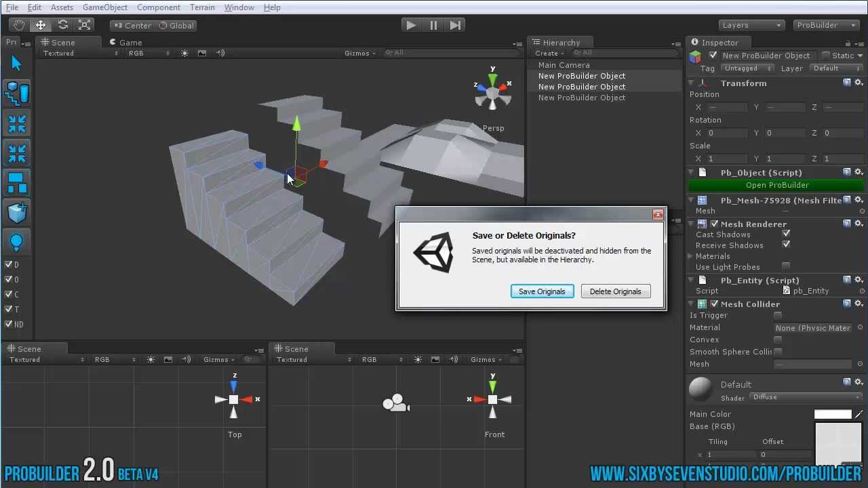868x488 pixels.
Task: Toggle Use Light Probes checkbox
Action: click(x=786, y=266)
